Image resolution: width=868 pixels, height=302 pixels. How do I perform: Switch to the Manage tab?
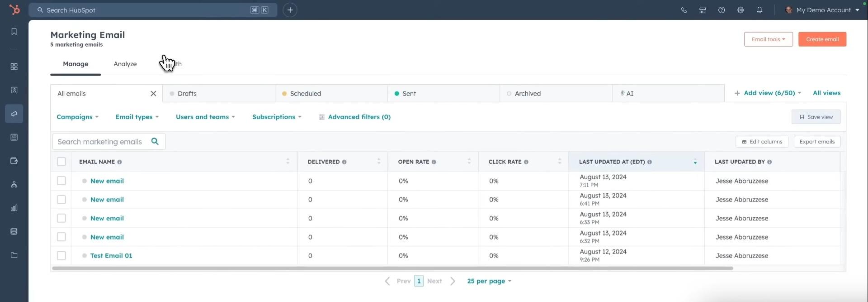[75, 64]
